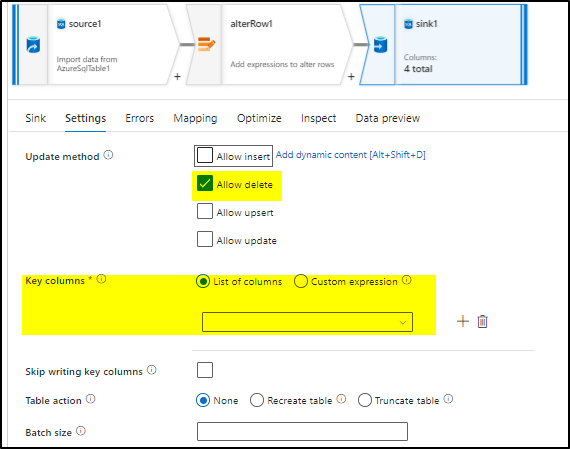Select Custom expression radio button
Screen dimensions: 570x449
(x=301, y=281)
